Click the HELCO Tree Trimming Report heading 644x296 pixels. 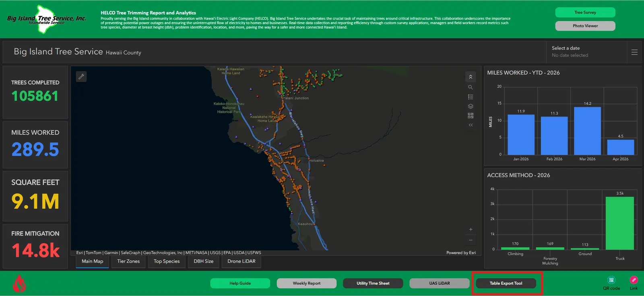coord(148,13)
